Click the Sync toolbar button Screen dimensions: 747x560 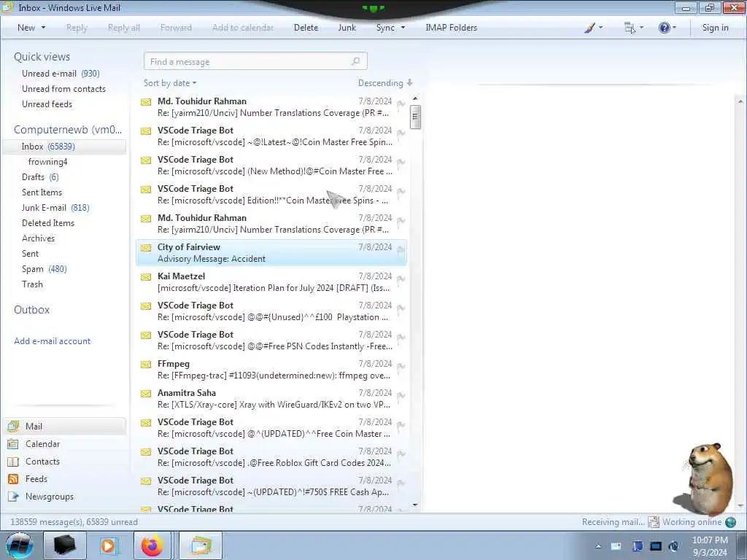(x=385, y=28)
